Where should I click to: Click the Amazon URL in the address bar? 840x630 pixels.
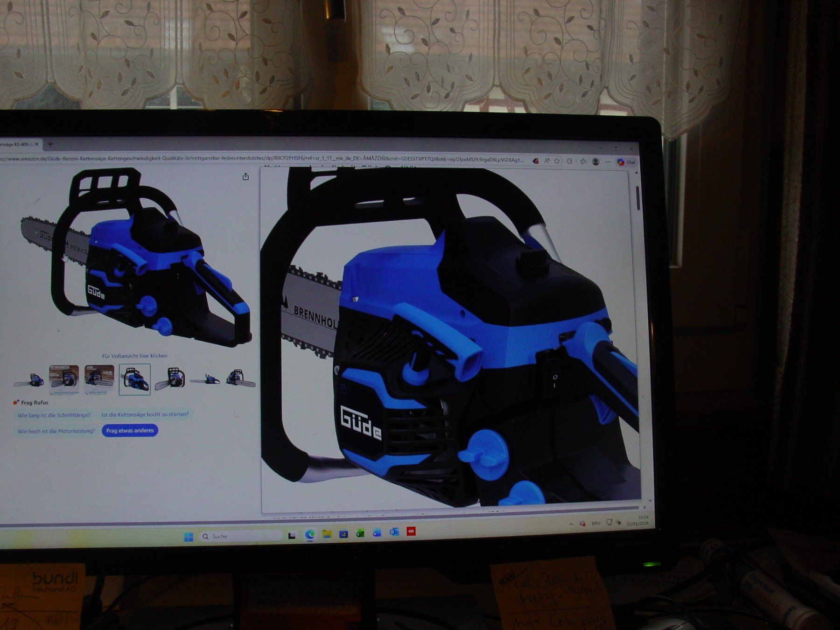click(261, 159)
